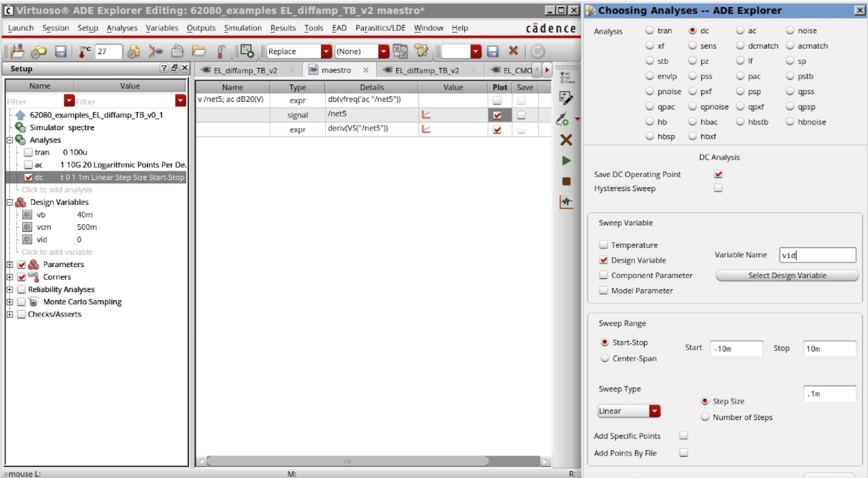Open the Linear sweep type dropdown
The height and width of the screenshot is (478, 868).
point(654,411)
